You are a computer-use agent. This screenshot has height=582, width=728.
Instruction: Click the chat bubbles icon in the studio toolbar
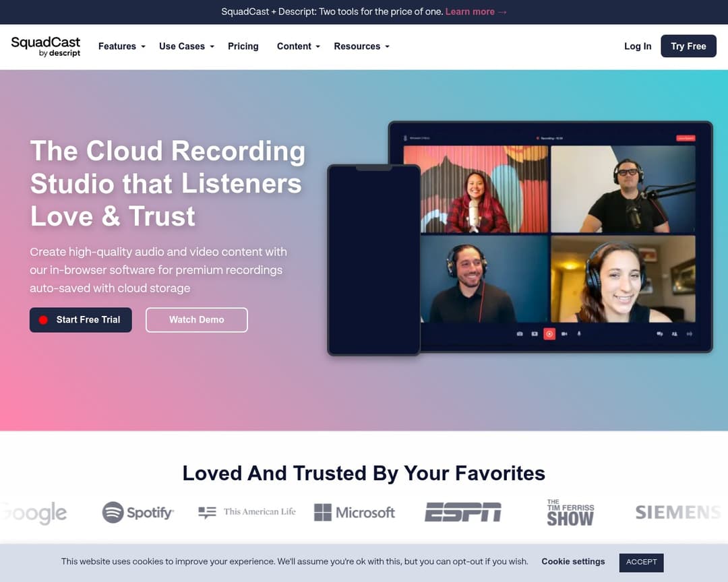[x=659, y=333]
